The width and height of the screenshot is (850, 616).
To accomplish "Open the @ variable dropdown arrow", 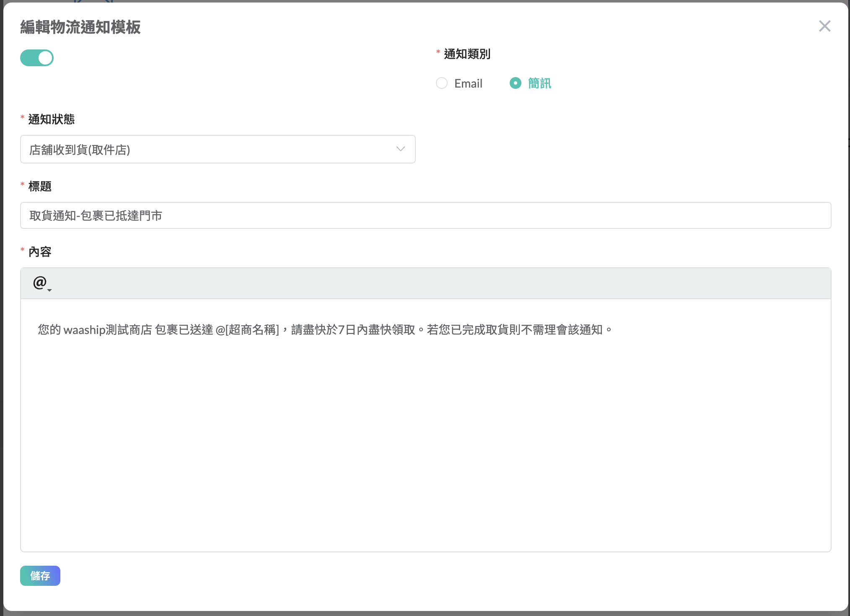I will point(49,290).
